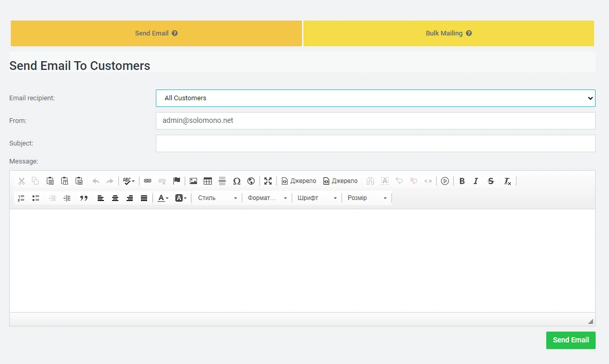Expand the Розмір font size dropdown

tap(367, 198)
